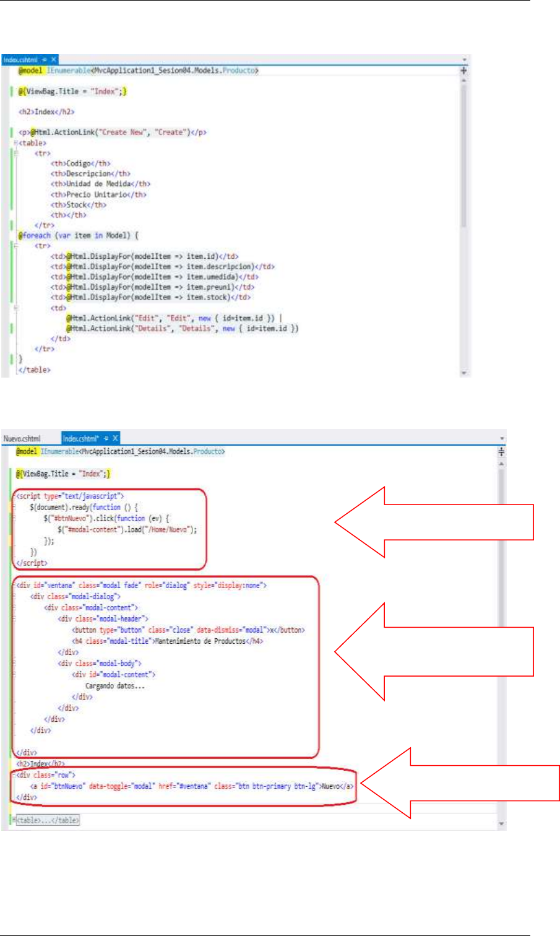Collapse the div class="modal-dialog" block
The image size is (560, 936).
(14, 596)
